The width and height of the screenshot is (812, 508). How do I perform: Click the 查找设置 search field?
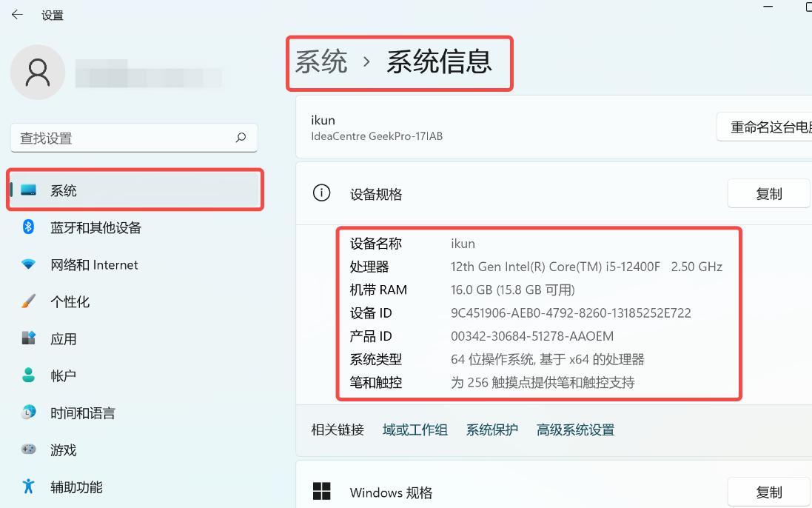pyautogui.click(x=134, y=138)
